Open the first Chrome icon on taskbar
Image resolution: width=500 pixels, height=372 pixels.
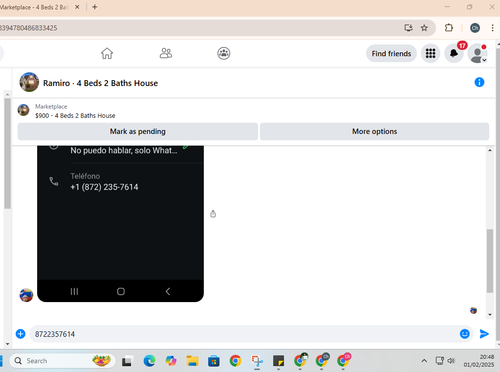pos(235,361)
